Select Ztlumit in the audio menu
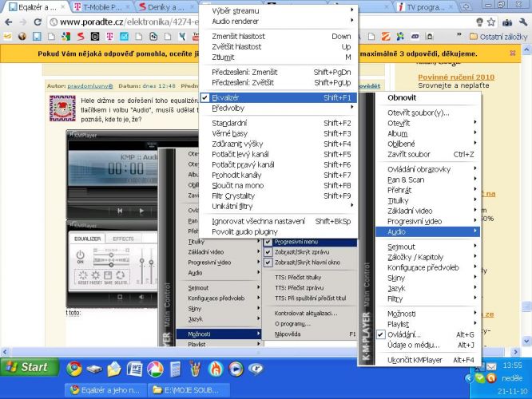This screenshot has width=532, height=399. (x=278, y=57)
